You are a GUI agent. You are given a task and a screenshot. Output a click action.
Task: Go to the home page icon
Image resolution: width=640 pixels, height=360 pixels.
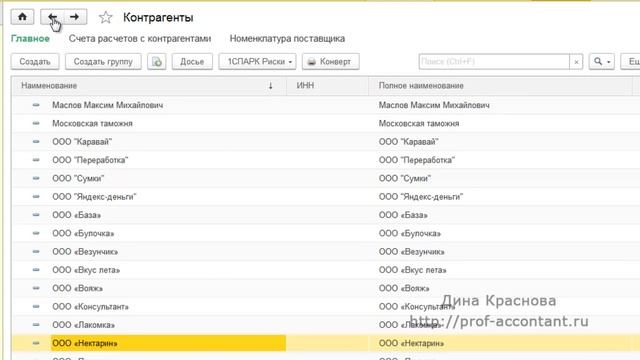22,17
